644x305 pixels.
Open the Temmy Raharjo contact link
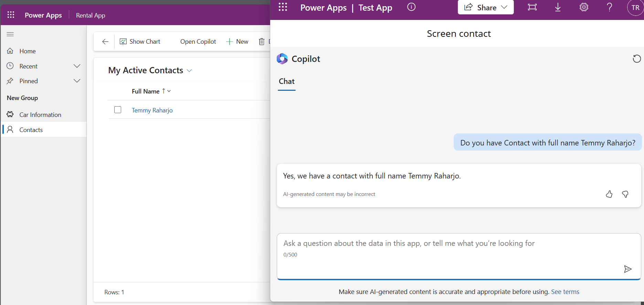pyautogui.click(x=152, y=110)
